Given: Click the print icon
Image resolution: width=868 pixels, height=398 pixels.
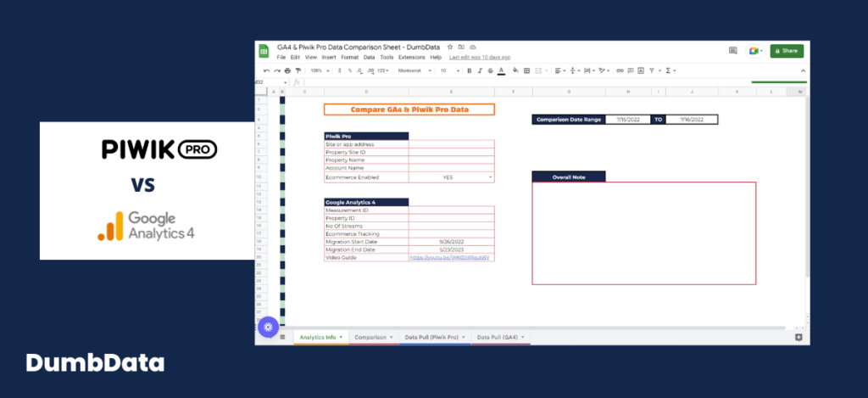Looking at the screenshot, I should (287, 71).
